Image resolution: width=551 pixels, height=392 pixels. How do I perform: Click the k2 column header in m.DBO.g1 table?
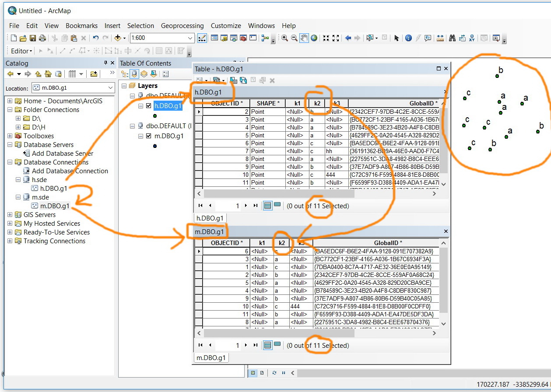282,243
